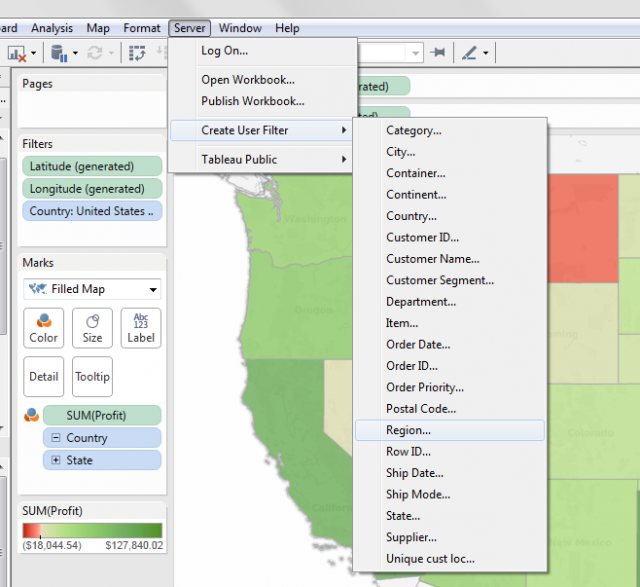This screenshot has height=587, width=640.
Task: Choose Publish Workbook... in Server menu
Action: coord(252,101)
